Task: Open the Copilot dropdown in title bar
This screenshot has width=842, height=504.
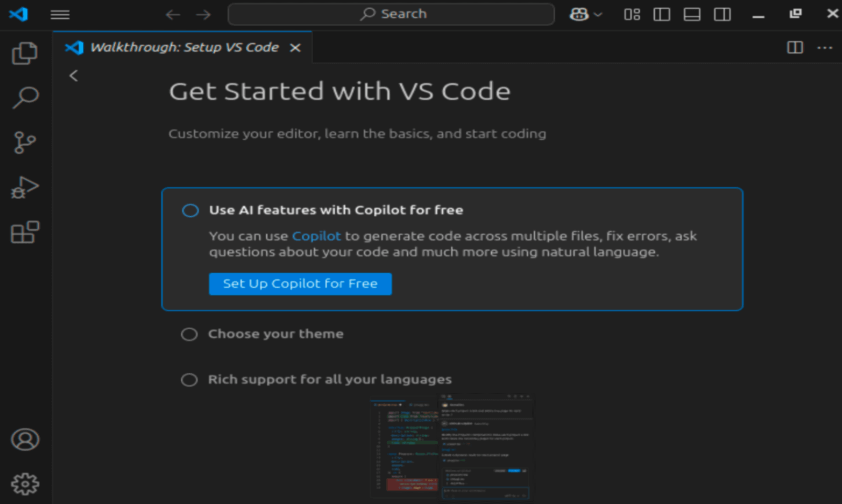Action: coord(598,14)
